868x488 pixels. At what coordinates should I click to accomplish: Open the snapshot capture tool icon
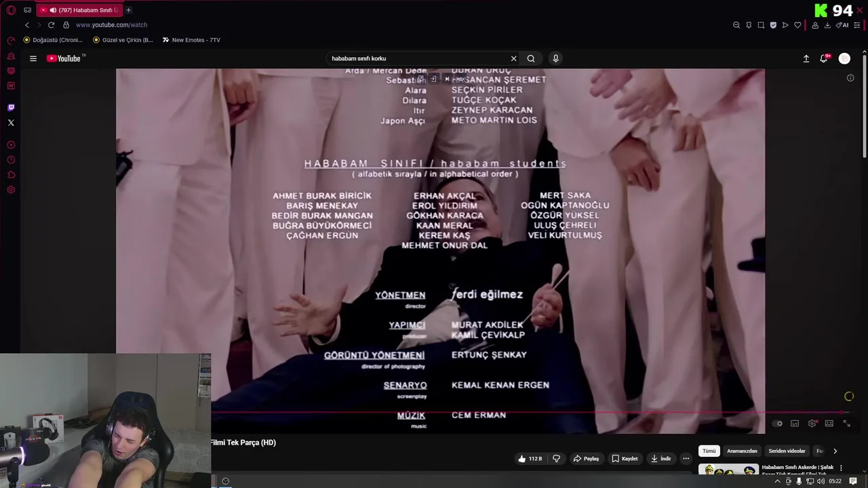pyautogui.click(x=761, y=25)
